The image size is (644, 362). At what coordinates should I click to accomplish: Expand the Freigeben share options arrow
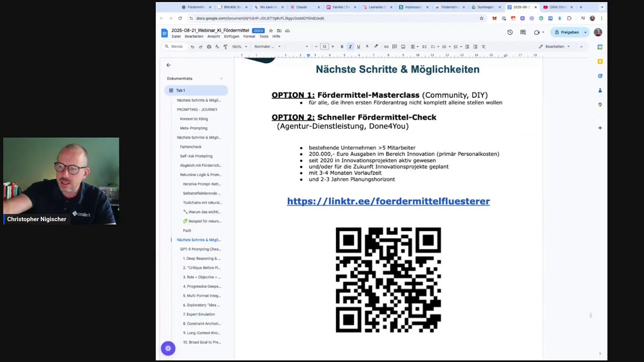click(x=585, y=32)
